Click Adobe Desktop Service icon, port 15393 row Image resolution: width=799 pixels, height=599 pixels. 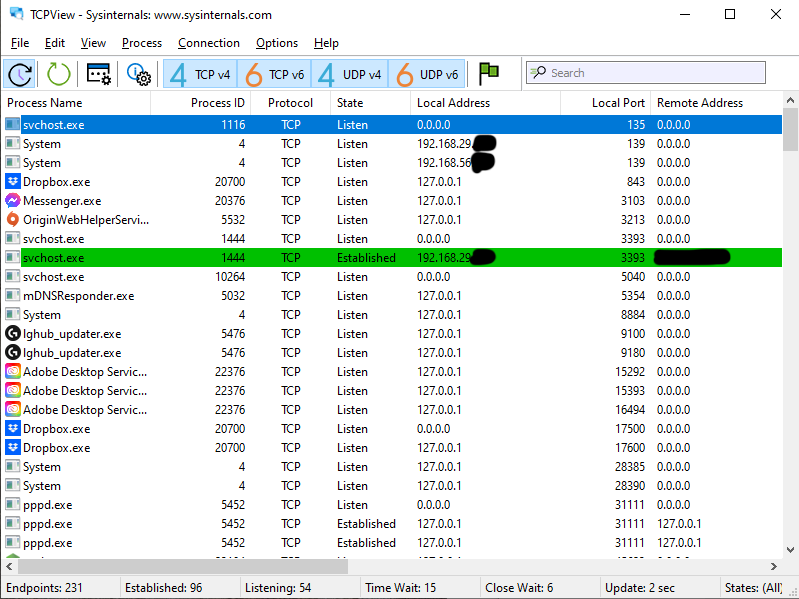pyautogui.click(x=13, y=391)
